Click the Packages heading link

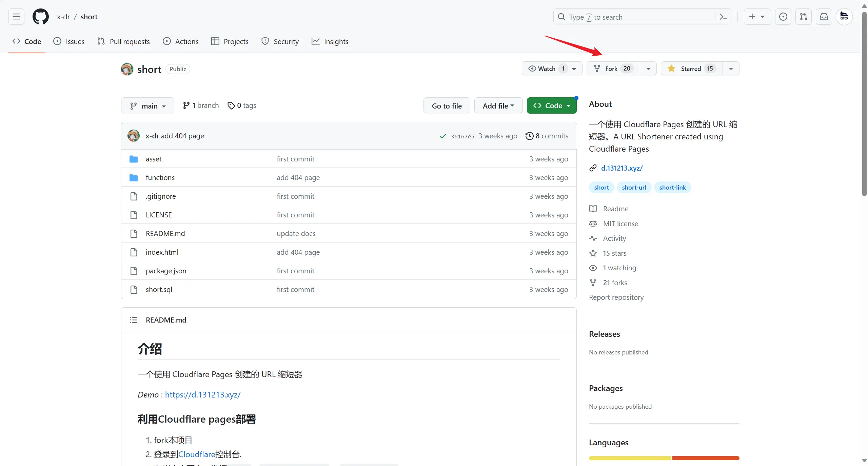(606, 388)
